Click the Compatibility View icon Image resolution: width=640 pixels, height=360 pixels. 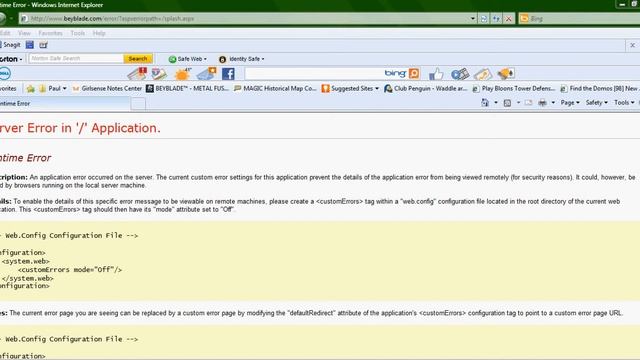[484, 18]
